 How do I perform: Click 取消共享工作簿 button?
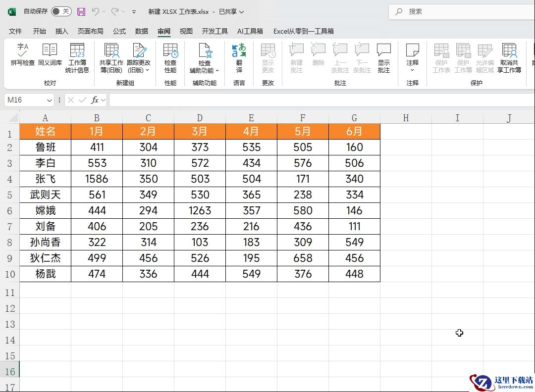click(509, 58)
